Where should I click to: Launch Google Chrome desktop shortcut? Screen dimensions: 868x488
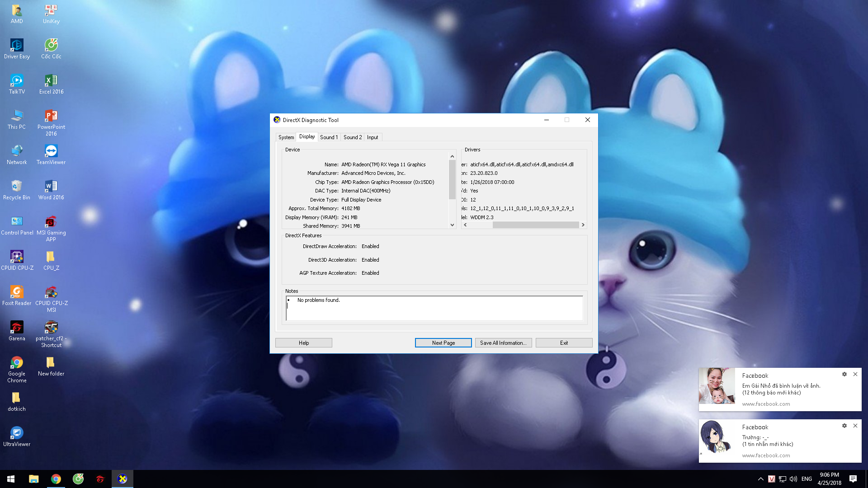17,369
